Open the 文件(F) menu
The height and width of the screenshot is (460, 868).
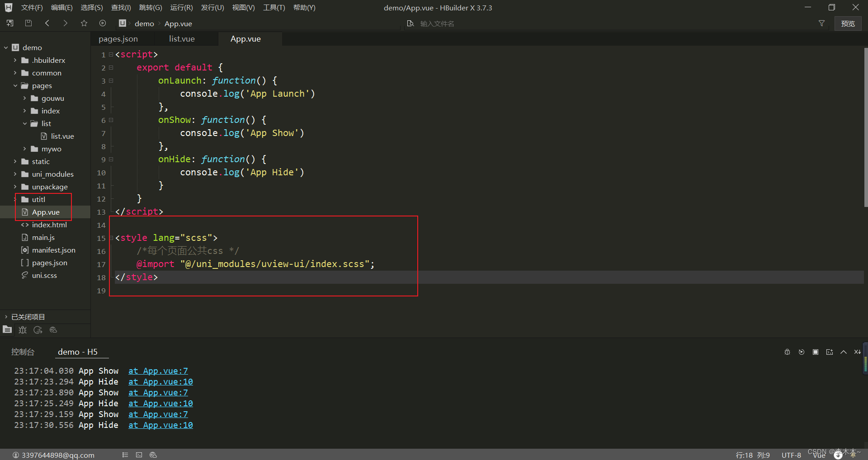click(x=32, y=8)
